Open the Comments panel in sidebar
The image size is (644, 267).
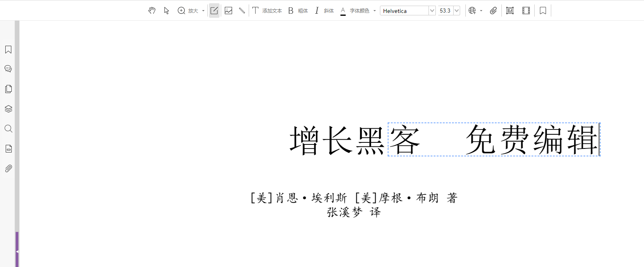click(x=8, y=69)
